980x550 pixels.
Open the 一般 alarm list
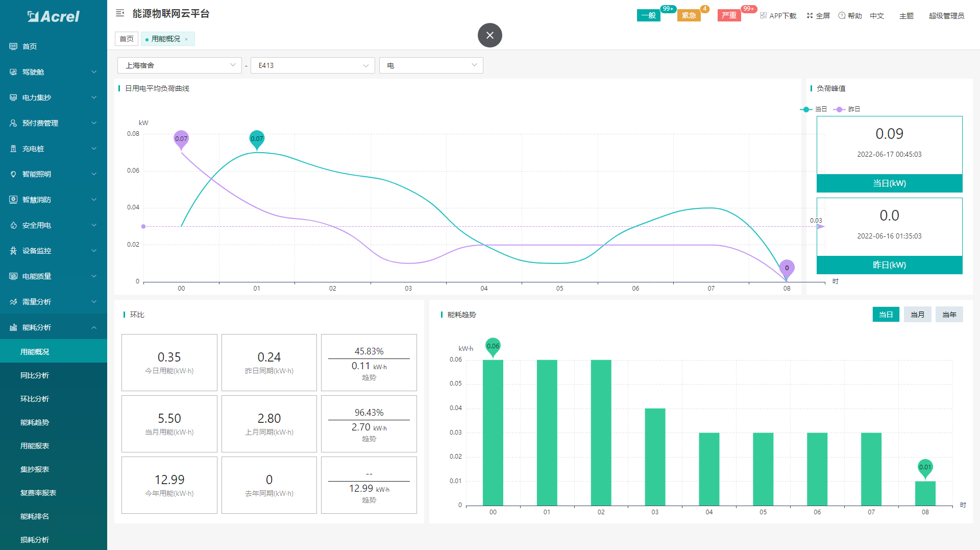point(649,15)
